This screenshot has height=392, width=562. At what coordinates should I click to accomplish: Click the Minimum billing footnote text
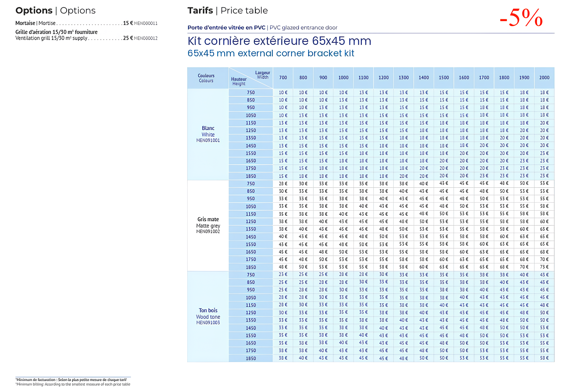tap(73, 384)
